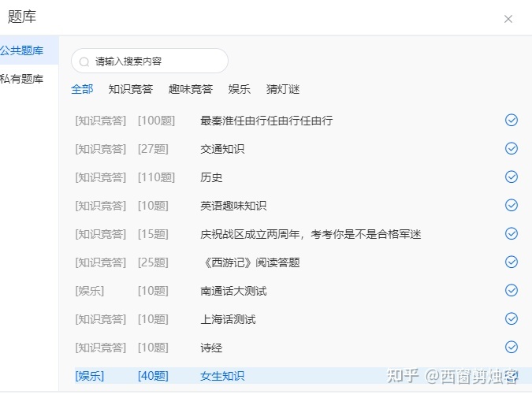Select check icon for 诗经 row

pyautogui.click(x=512, y=347)
